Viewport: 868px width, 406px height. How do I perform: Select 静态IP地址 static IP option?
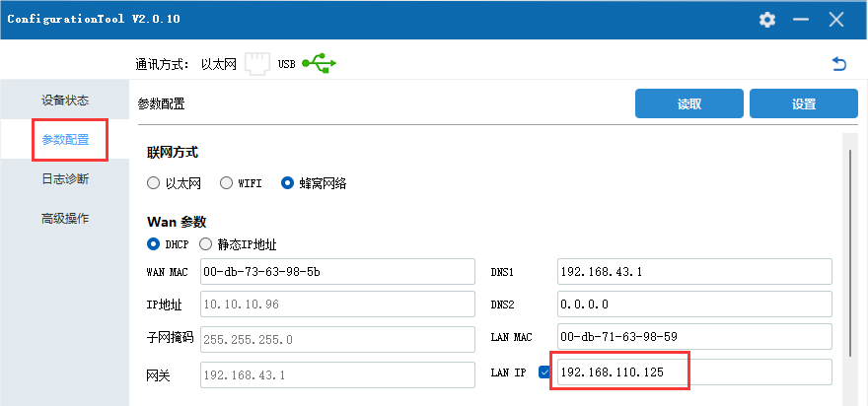[x=206, y=244]
